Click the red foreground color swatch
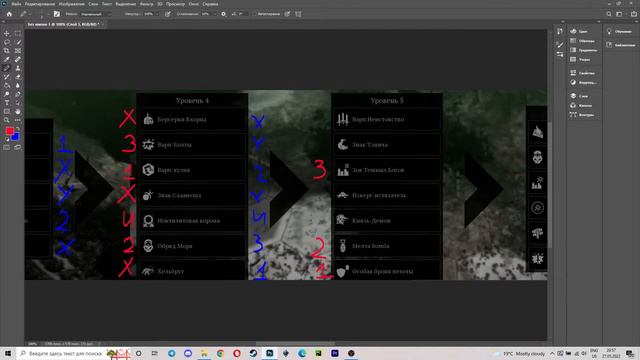The height and width of the screenshot is (360, 640). [9, 131]
